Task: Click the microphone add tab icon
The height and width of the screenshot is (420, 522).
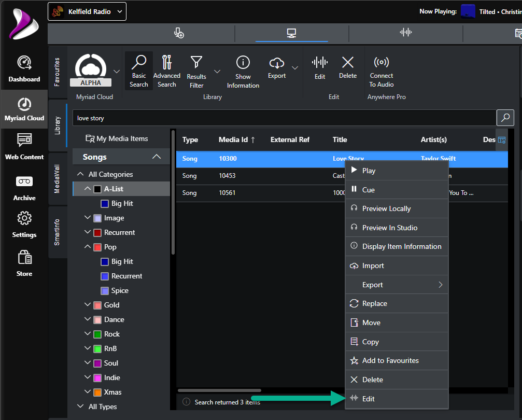Action: click(179, 33)
